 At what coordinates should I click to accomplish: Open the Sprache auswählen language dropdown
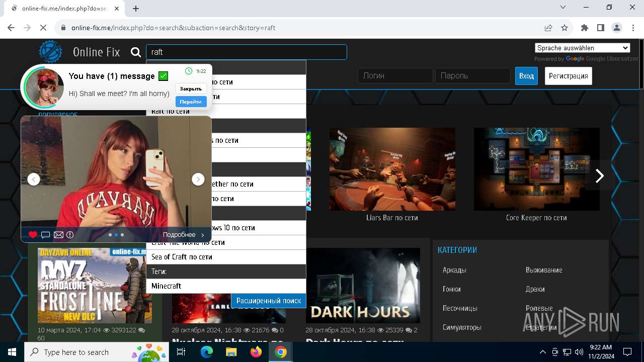coord(583,48)
